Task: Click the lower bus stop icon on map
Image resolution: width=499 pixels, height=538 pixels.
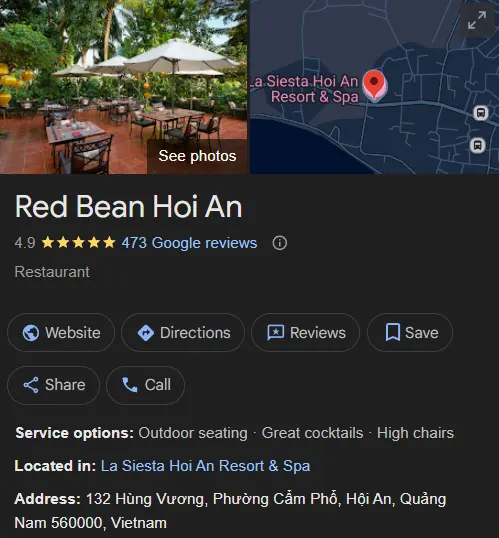Action: pos(477,145)
